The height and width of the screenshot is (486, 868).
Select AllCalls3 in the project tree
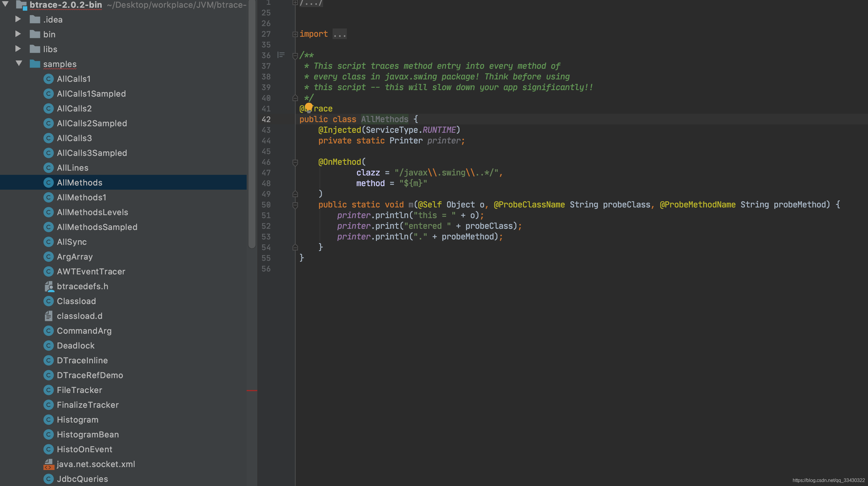[x=74, y=138]
